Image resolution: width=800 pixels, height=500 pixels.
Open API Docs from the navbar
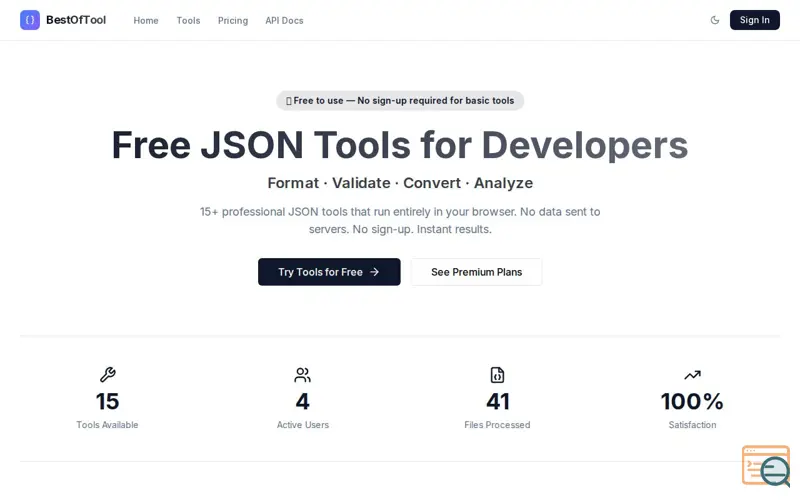point(284,20)
